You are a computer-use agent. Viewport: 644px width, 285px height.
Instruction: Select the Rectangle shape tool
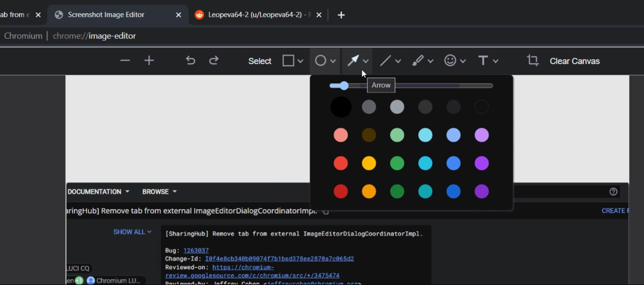(x=288, y=60)
